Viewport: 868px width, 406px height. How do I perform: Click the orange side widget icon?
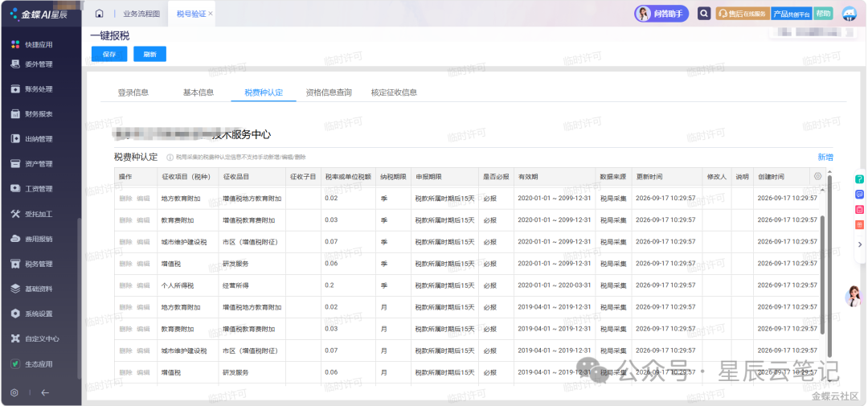coord(859,224)
